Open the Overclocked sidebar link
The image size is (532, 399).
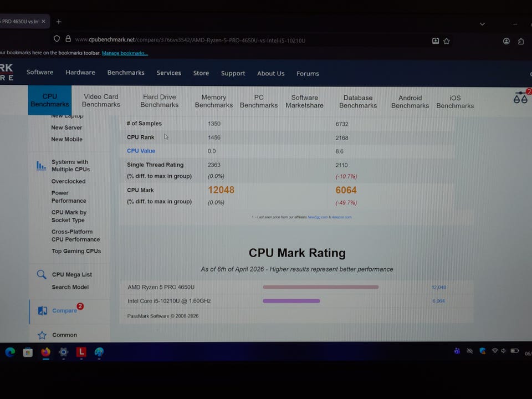pyautogui.click(x=69, y=182)
